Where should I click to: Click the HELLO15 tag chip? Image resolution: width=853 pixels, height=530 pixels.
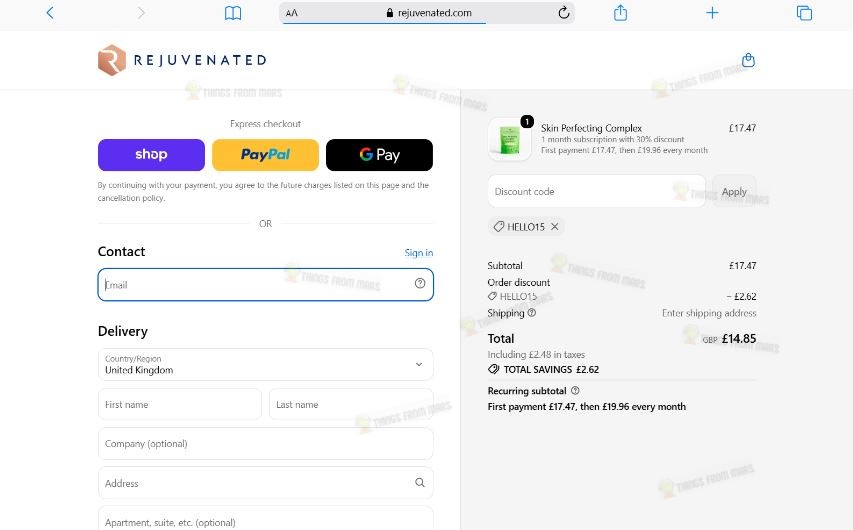pos(526,226)
